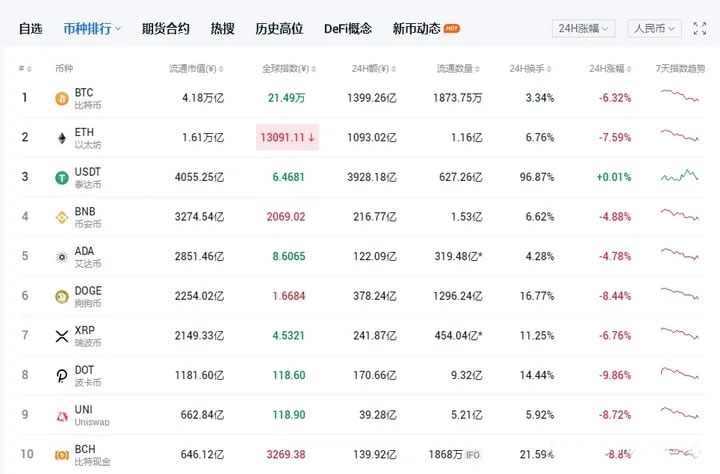Click the BNB coin icon

[x=61, y=217]
